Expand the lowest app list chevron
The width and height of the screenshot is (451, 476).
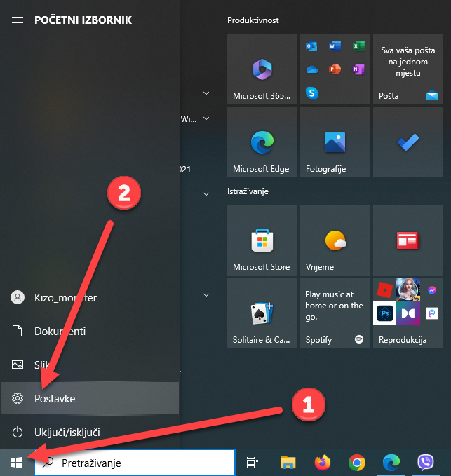tap(206, 296)
